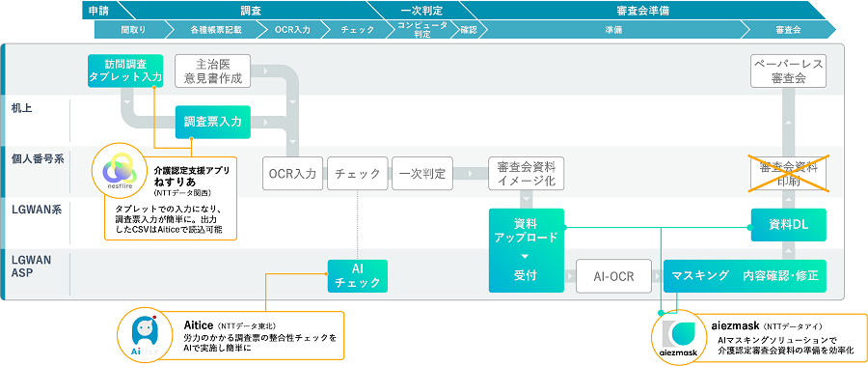Select the 調査 phase header
Image resolution: width=868 pixels, height=366 pixels.
tap(251, 10)
